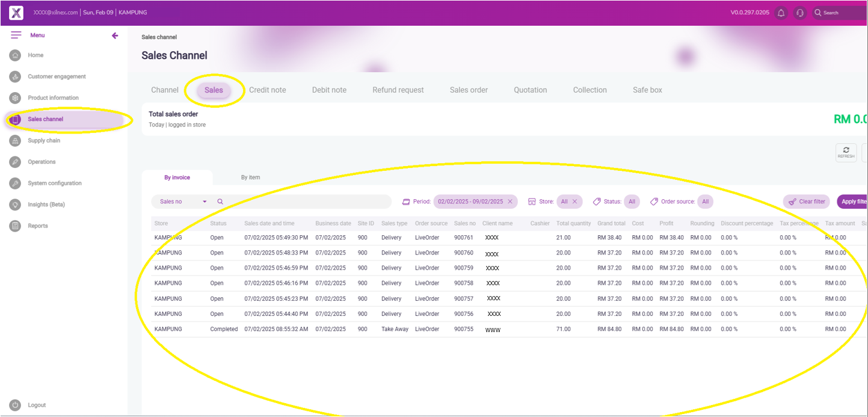868x417 pixels.
Task: Open the notifications bell icon
Action: pos(781,13)
